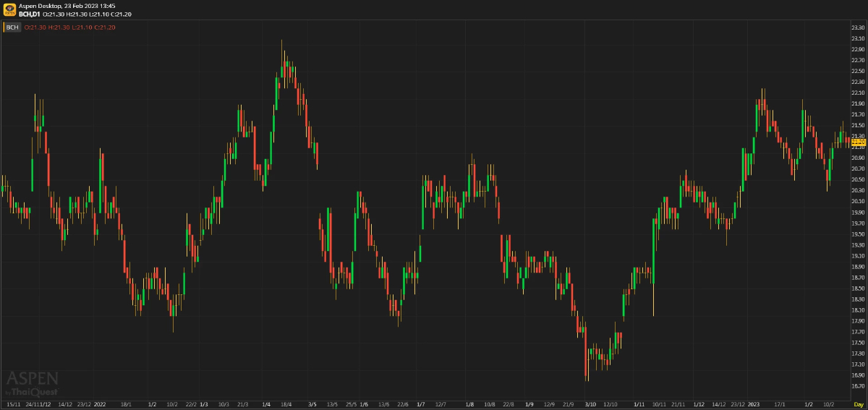The image size is (868, 410).
Task: Click the 21/11 date label on the time axis
Action: (678, 404)
